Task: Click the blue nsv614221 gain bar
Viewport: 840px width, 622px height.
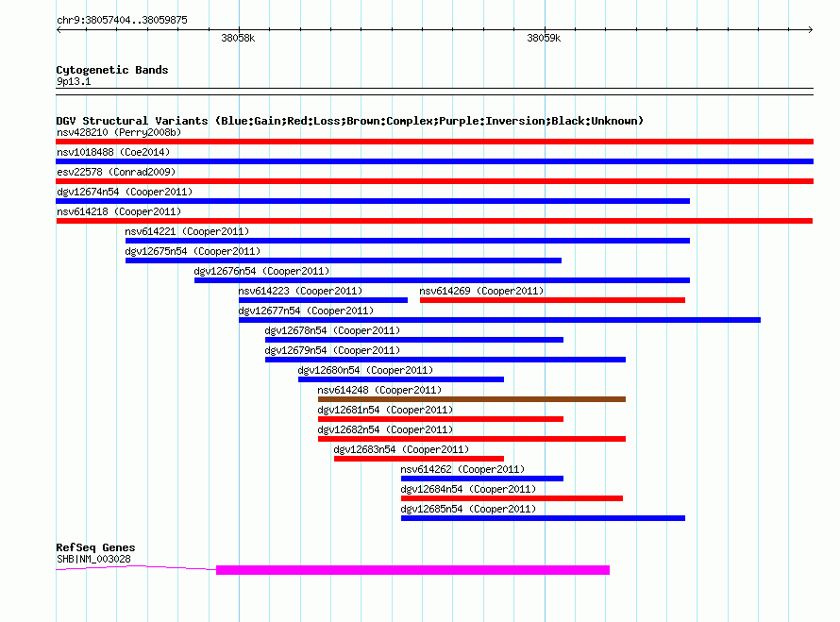Action: [408, 241]
